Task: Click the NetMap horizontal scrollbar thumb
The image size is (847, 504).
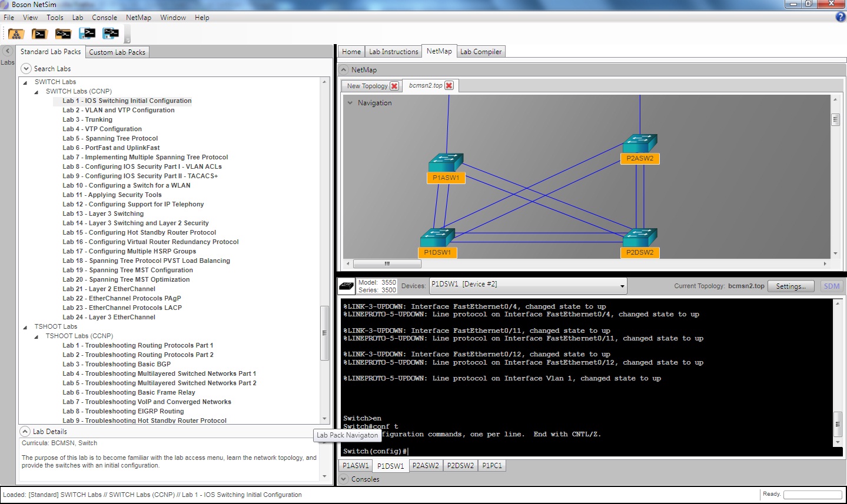Action: [x=387, y=263]
